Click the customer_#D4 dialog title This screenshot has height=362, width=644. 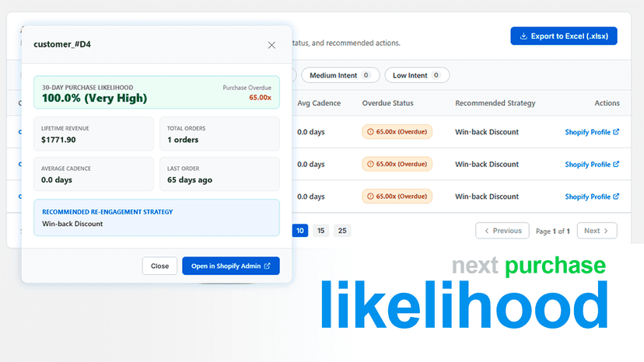[x=62, y=44]
